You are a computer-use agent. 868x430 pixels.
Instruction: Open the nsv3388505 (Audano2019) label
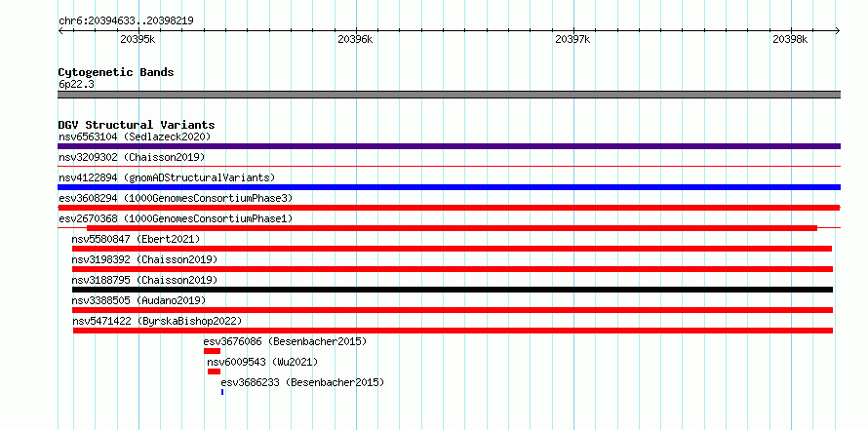[138, 300]
